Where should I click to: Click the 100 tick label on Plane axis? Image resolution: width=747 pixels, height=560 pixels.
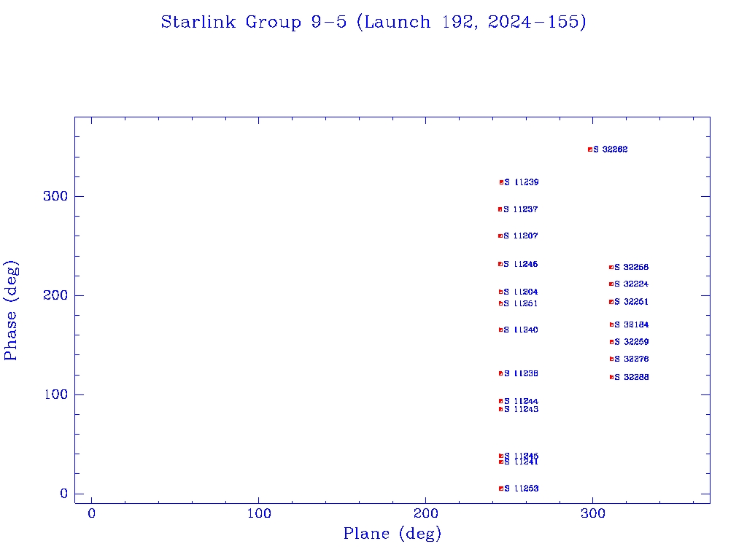click(x=259, y=514)
